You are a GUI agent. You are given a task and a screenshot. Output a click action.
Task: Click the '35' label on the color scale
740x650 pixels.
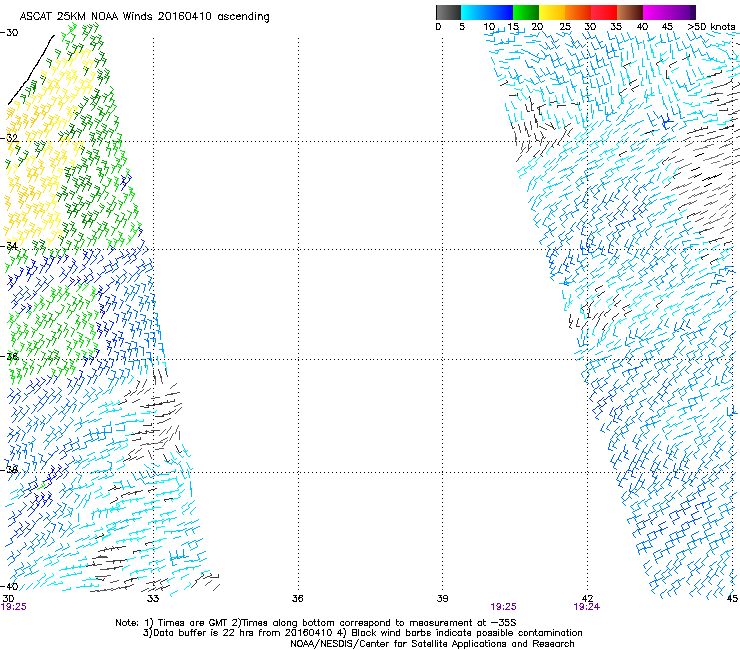616,27
